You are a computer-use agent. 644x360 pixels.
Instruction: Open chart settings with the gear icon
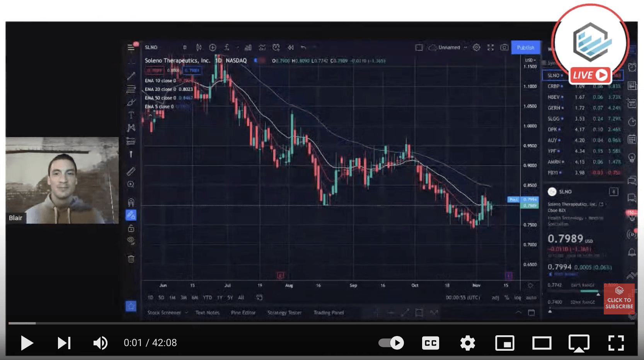click(x=476, y=47)
